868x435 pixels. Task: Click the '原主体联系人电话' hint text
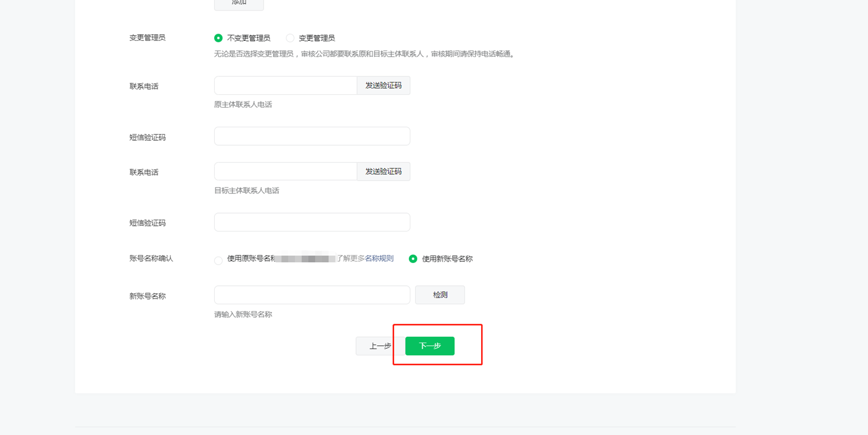(x=243, y=105)
